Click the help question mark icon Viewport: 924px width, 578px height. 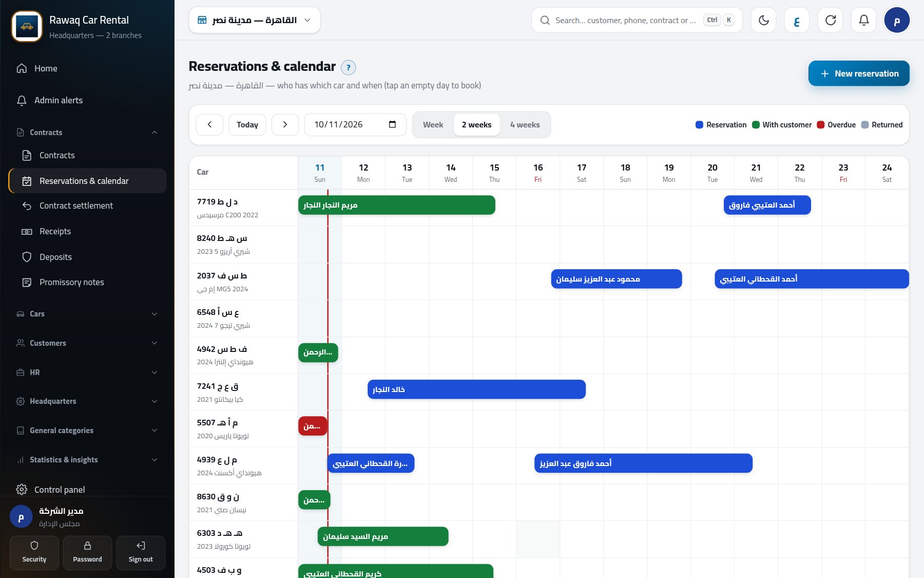click(x=348, y=67)
